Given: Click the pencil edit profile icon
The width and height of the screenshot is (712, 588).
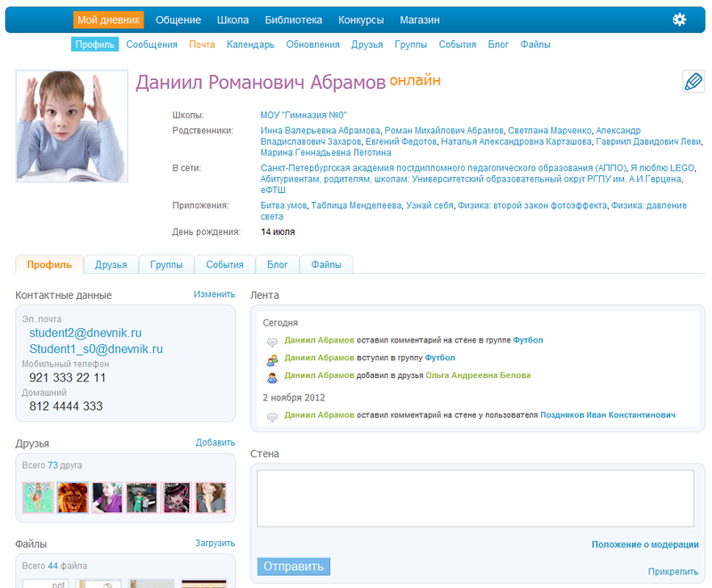Looking at the screenshot, I should [x=693, y=82].
